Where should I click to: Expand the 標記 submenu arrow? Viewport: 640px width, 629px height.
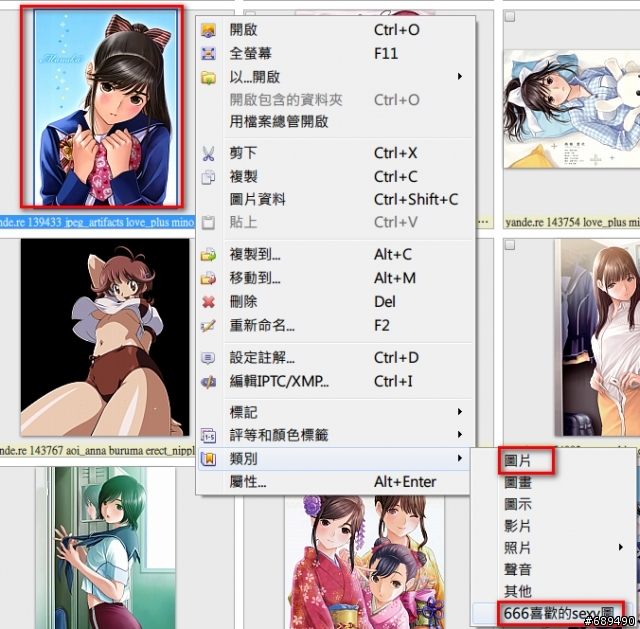point(460,412)
